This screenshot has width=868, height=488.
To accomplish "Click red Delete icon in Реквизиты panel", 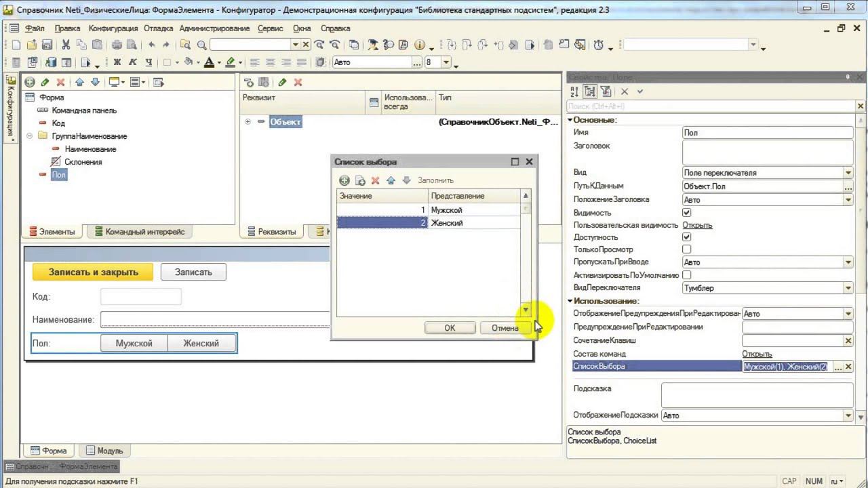I will [x=297, y=82].
